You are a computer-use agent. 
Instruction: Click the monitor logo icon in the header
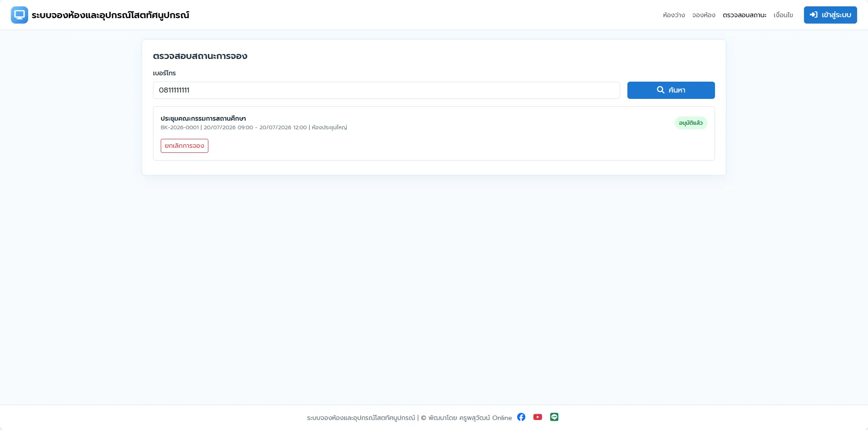[20, 15]
